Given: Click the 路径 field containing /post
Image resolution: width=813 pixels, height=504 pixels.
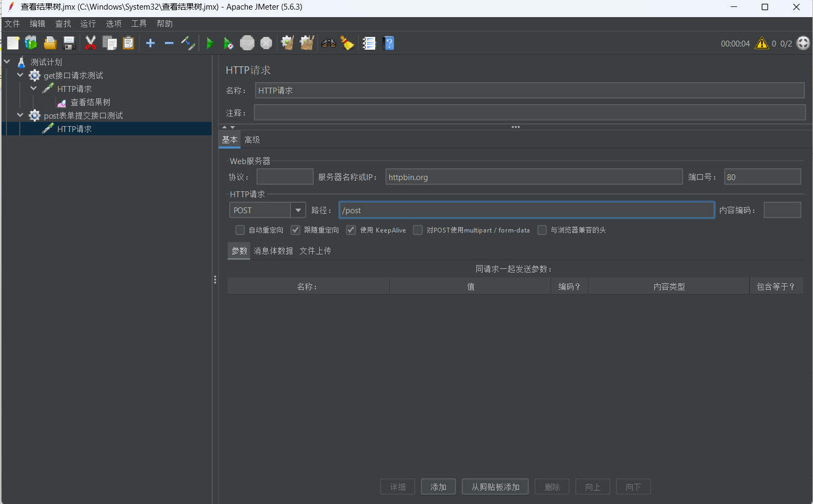Looking at the screenshot, I should 527,210.
